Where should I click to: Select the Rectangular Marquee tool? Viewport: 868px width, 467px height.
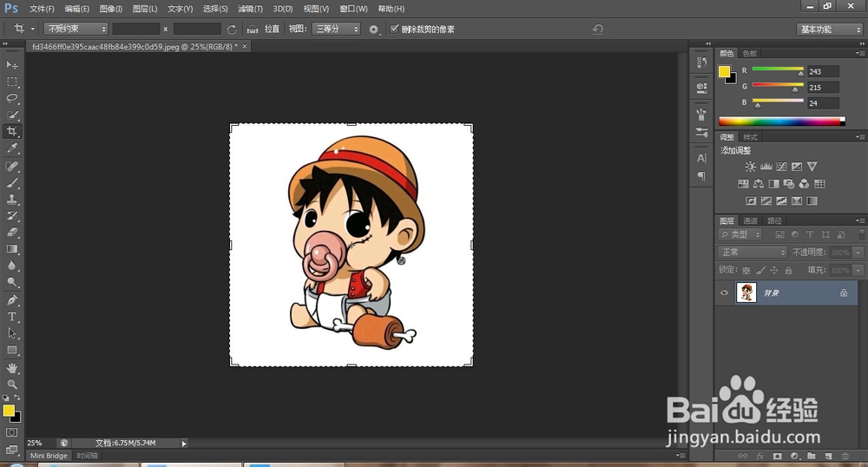pyautogui.click(x=11, y=82)
